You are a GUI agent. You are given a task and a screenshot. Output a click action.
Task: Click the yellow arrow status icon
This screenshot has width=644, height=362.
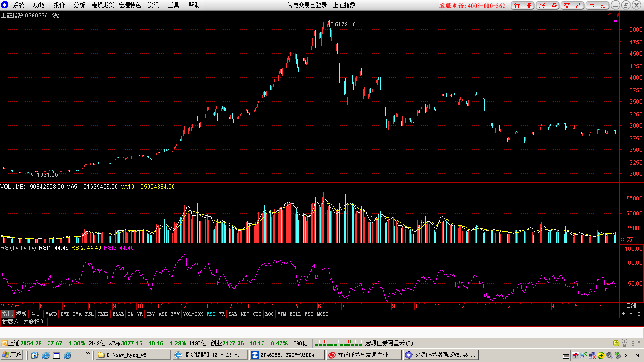coord(616,343)
